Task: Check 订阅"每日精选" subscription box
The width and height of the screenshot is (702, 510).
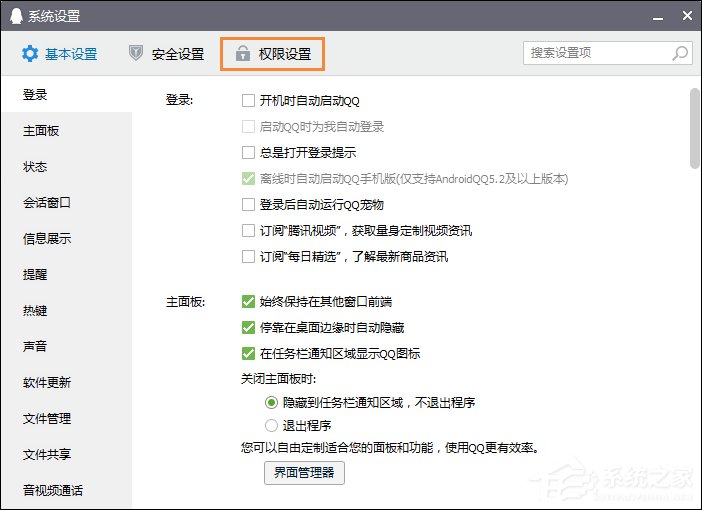Action: [x=248, y=257]
